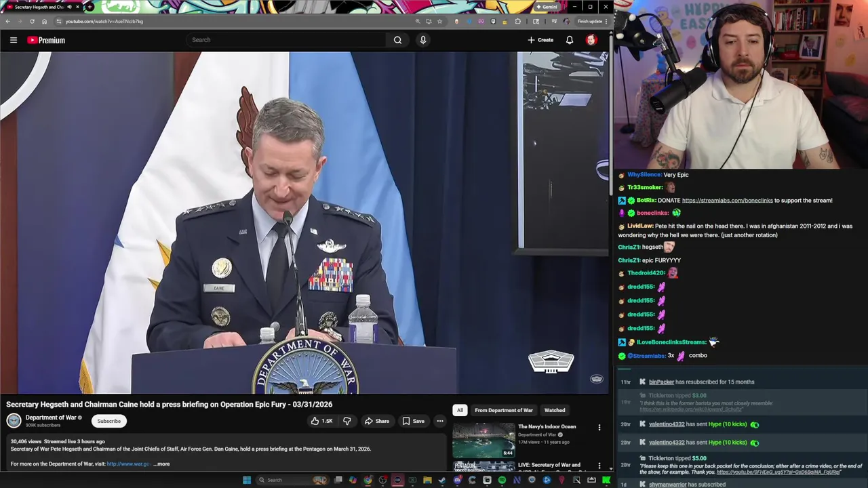Click the Gemini button in Chrome title bar
Image resolution: width=868 pixels, height=488 pixels.
point(547,7)
